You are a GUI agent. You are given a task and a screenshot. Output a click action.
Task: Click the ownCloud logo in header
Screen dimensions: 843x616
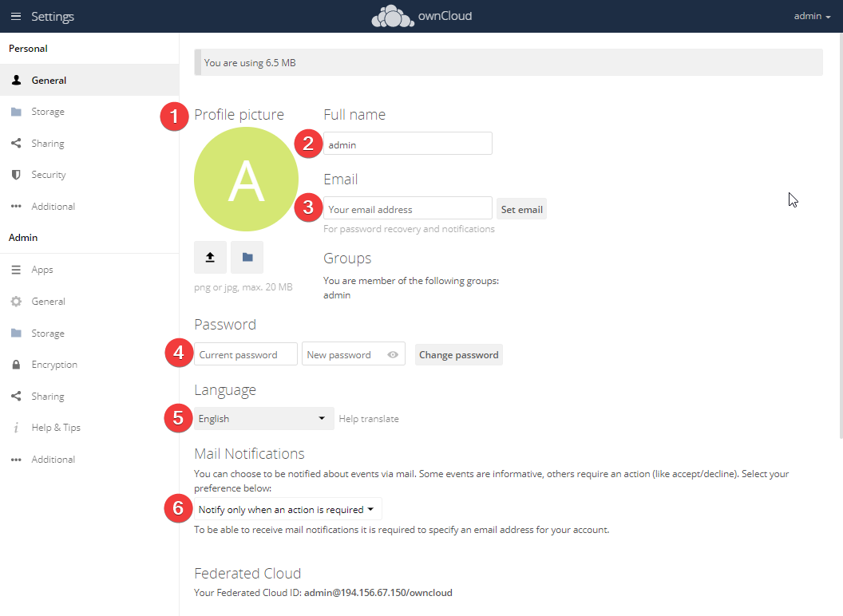tap(421, 16)
